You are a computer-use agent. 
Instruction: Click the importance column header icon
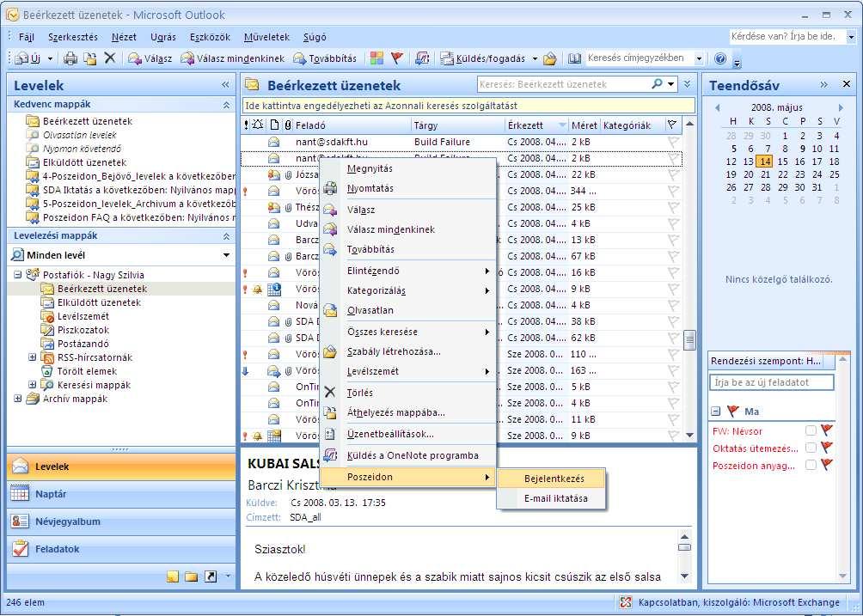coord(246,125)
